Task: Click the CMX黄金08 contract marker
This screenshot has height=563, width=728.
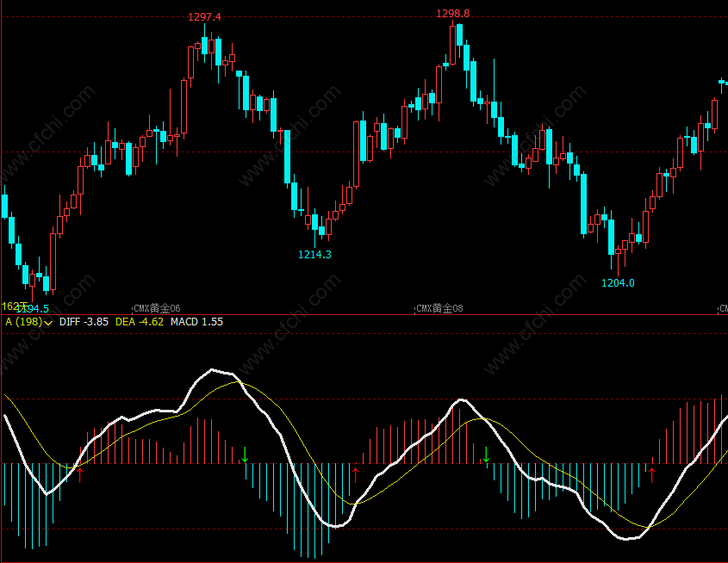Action: click(439, 308)
